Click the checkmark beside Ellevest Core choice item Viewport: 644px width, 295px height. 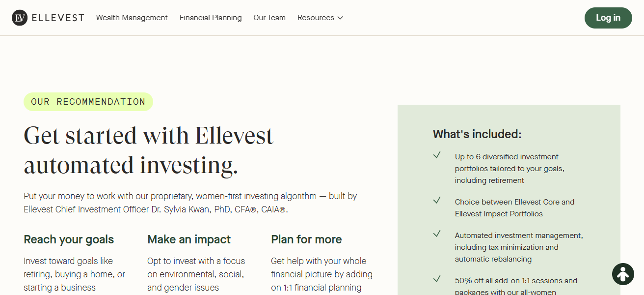click(437, 200)
